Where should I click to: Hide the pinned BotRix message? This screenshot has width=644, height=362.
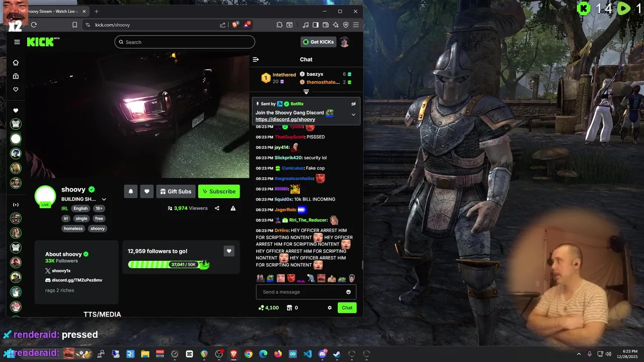[353, 104]
